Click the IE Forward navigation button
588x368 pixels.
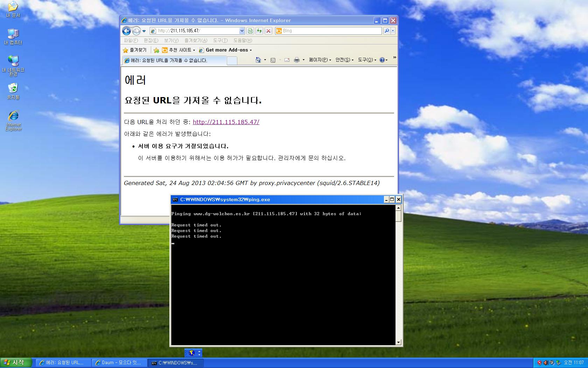[136, 31]
